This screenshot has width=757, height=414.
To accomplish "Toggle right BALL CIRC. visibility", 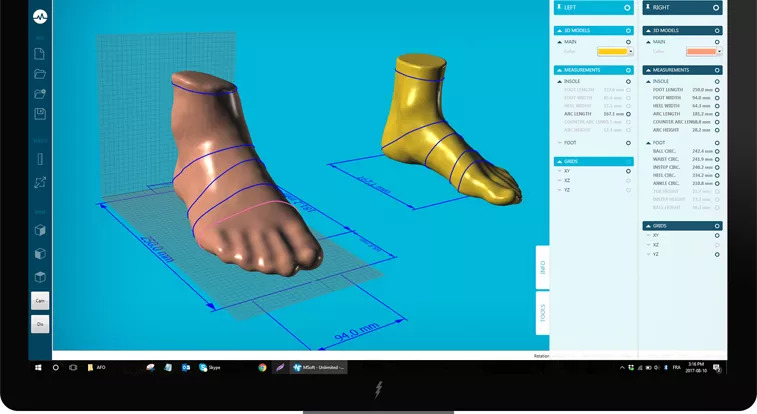I will [x=717, y=151].
